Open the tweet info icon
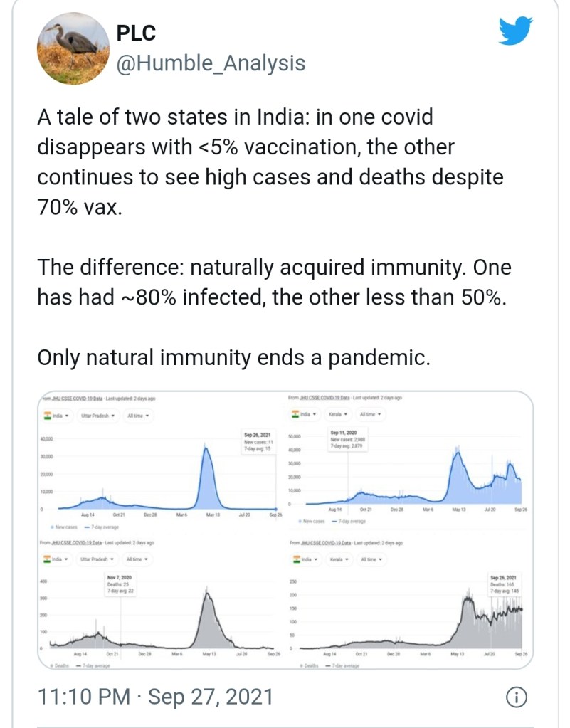The image size is (570, 728). pos(516,697)
